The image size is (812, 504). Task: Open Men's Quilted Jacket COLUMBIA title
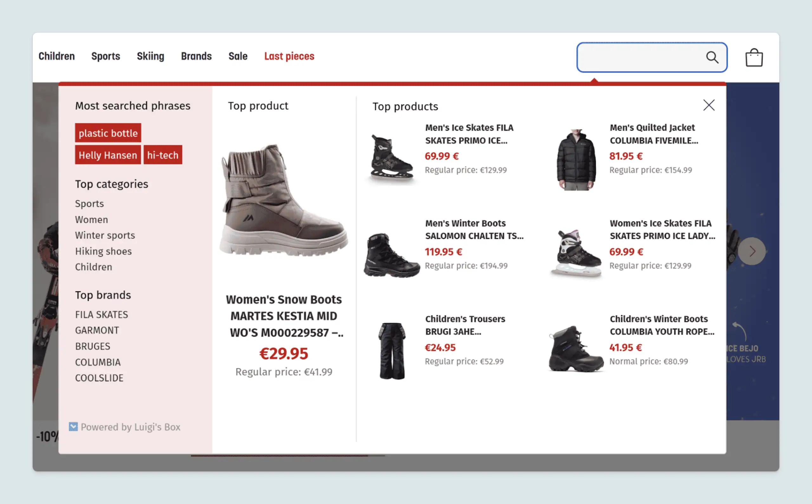pos(654,134)
